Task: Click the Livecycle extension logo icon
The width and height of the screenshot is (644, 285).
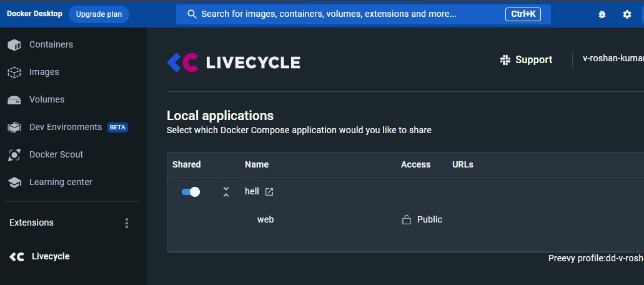Action: pos(17,257)
